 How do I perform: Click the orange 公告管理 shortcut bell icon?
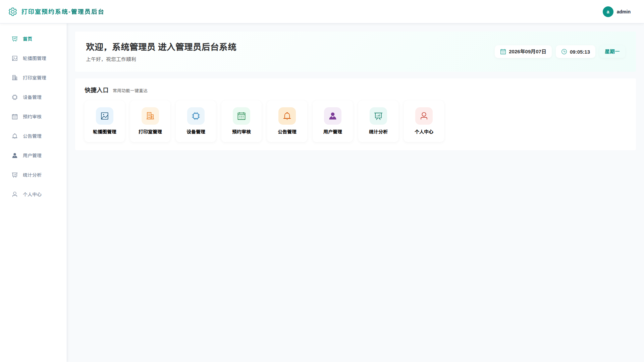(x=287, y=116)
